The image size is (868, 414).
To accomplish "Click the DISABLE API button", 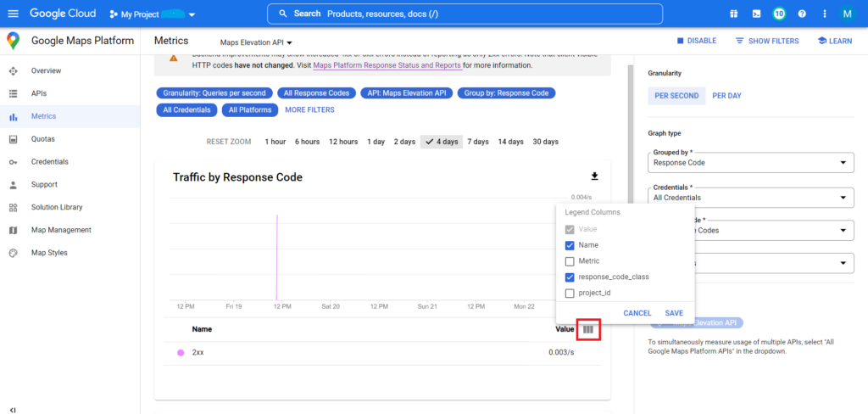I will click(x=697, y=41).
